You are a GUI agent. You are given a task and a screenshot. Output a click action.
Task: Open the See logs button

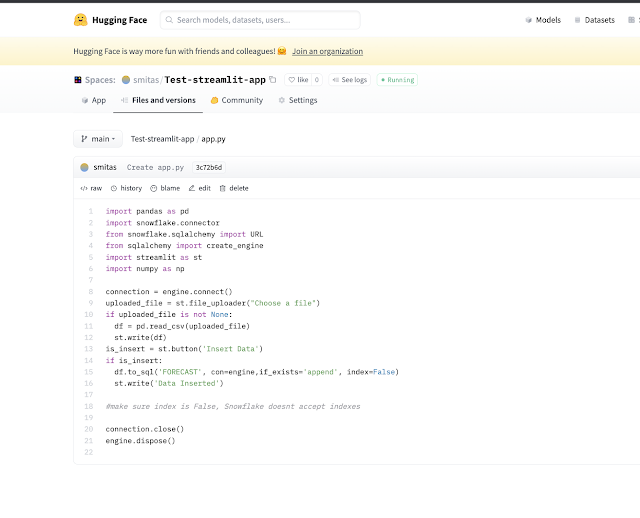click(x=350, y=80)
